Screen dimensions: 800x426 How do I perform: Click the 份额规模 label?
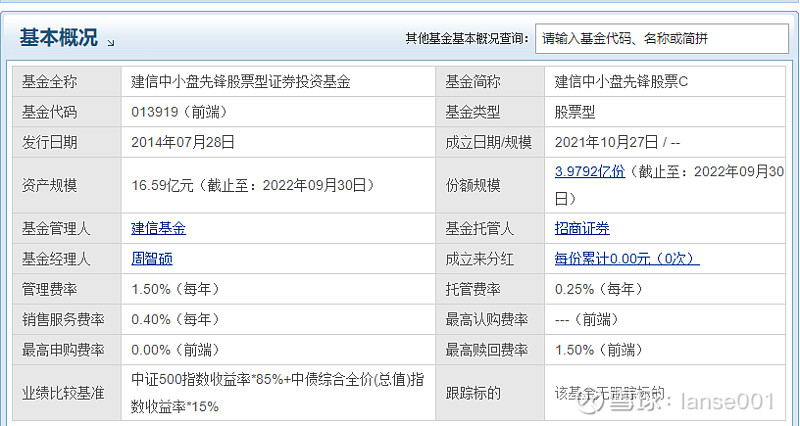[472, 185]
